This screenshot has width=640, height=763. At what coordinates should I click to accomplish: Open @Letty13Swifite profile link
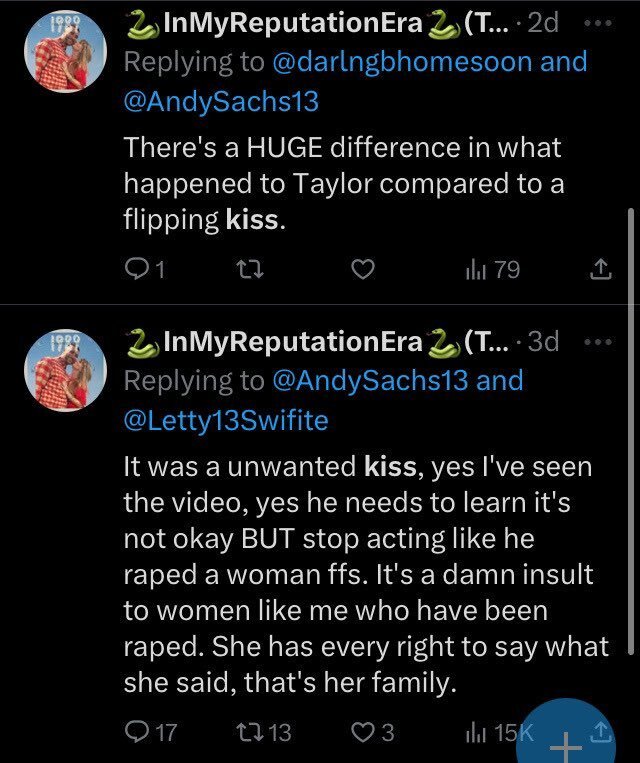click(225, 421)
